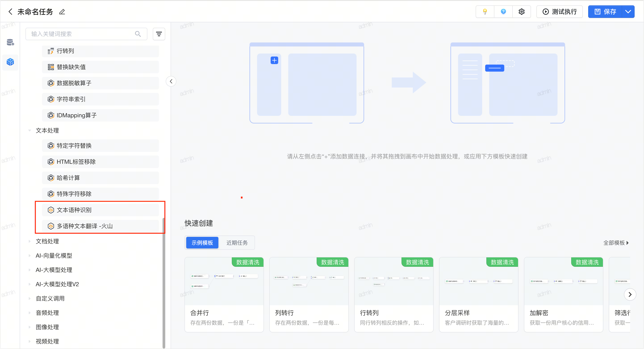This screenshot has width=644, height=349.
Task: Switch to the 示例模板 tab
Action: coord(202,243)
